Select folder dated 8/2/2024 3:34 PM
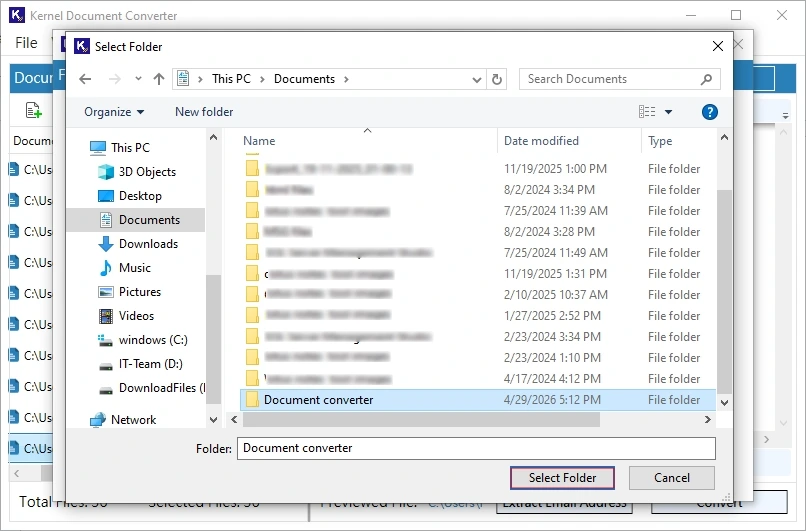 click(478, 190)
